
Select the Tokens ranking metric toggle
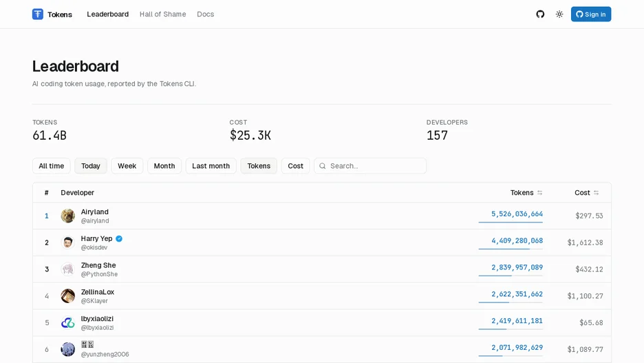[x=259, y=166]
